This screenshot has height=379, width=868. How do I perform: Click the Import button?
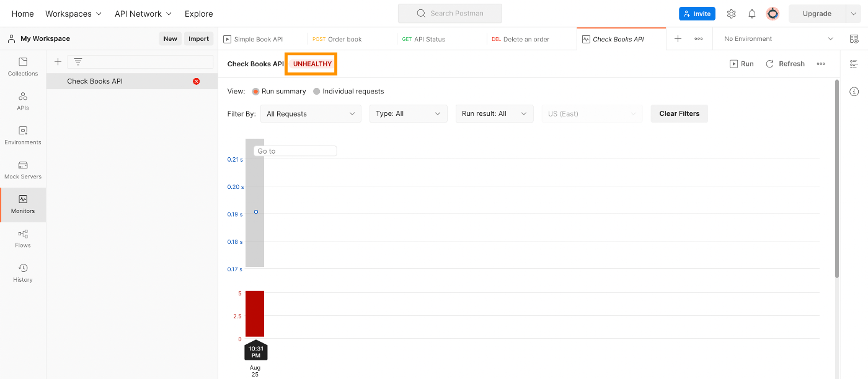[198, 38]
